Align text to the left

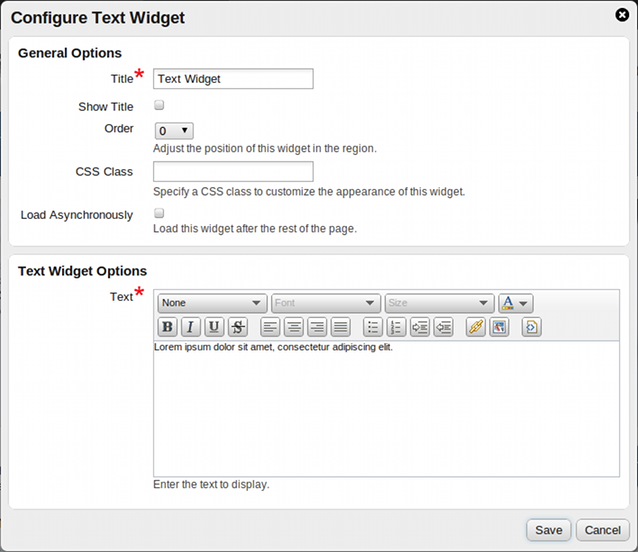270,327
